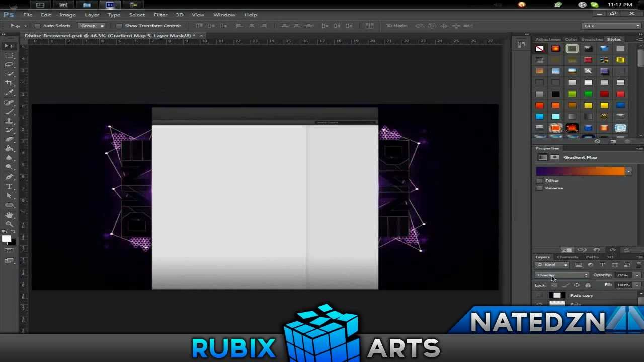644x362 pixels.
Task: Toggle adjustment layer visibility eye in Properties
Action: tap(612, 250)
